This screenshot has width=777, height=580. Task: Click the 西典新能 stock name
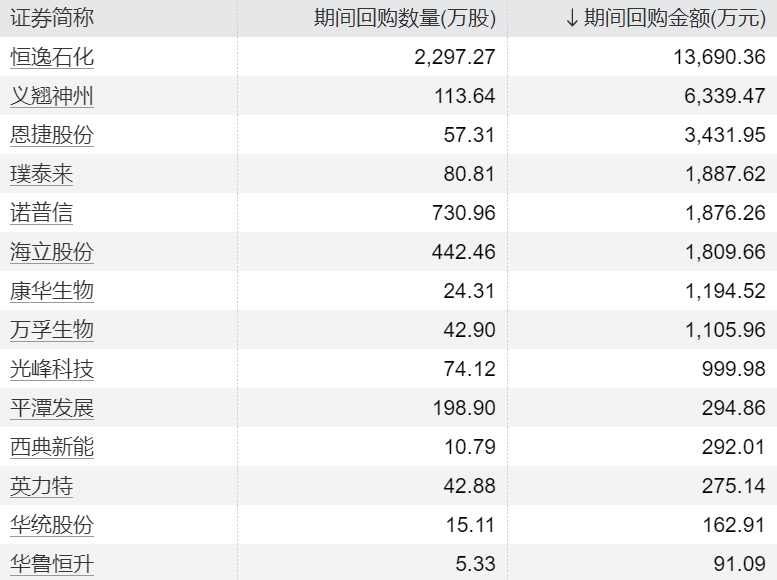[52, 447]
